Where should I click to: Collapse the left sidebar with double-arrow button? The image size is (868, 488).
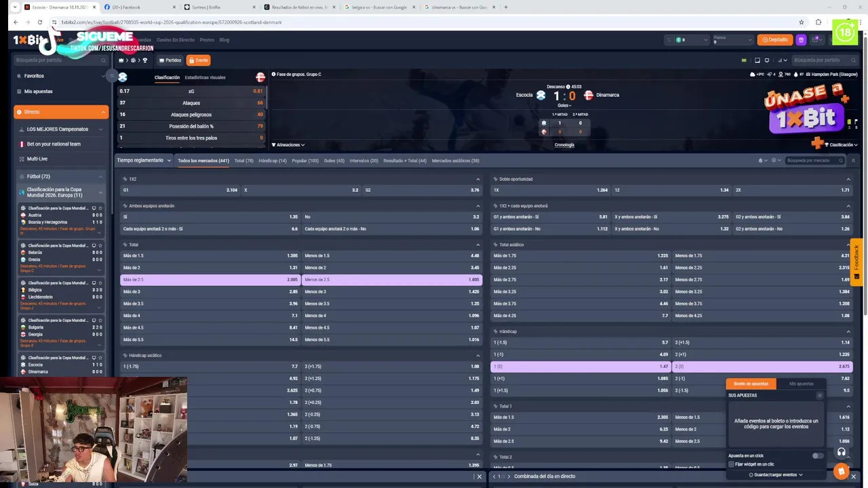113,77
